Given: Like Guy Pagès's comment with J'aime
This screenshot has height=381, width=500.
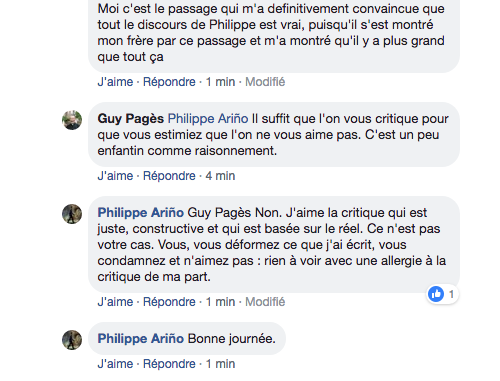Looking at the screenshot, I should pos(115,176).
